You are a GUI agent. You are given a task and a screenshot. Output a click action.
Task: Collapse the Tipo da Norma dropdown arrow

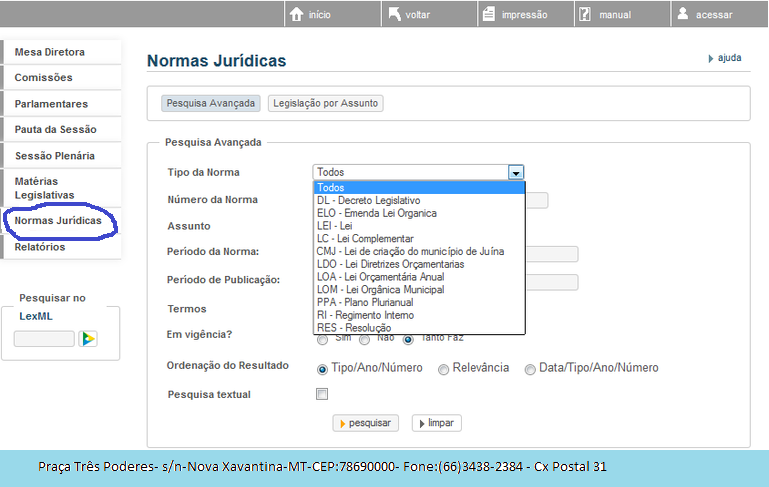(516, 172)
